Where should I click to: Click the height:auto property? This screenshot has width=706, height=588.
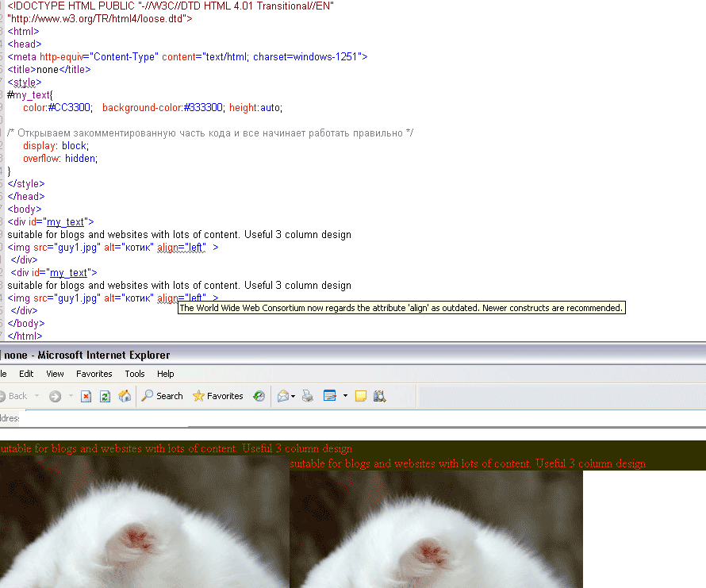255,108
